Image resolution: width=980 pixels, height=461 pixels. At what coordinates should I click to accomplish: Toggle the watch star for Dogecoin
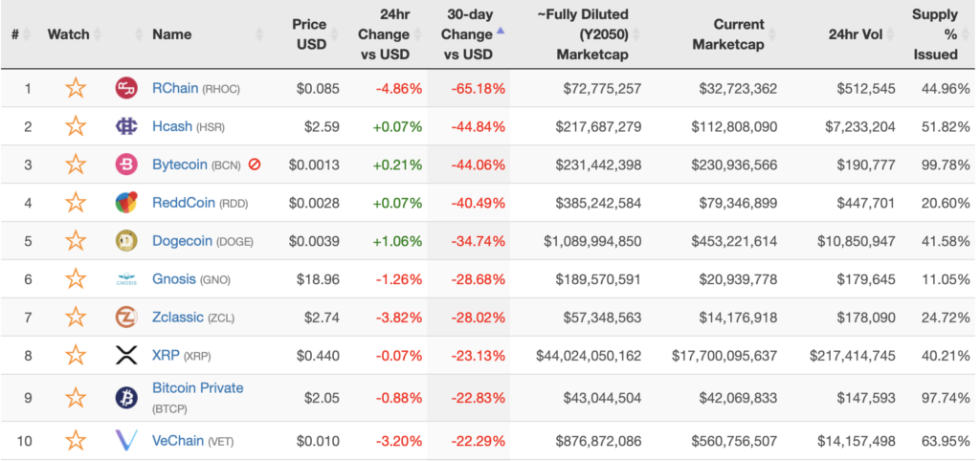pos(76,241)
